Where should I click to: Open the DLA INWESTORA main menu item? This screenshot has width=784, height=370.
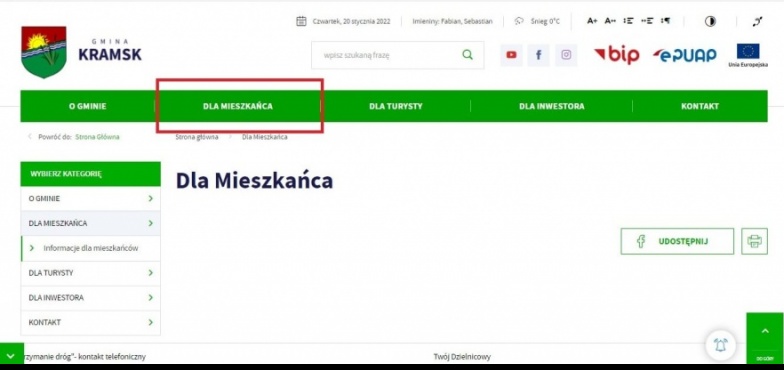click(552, 106)
